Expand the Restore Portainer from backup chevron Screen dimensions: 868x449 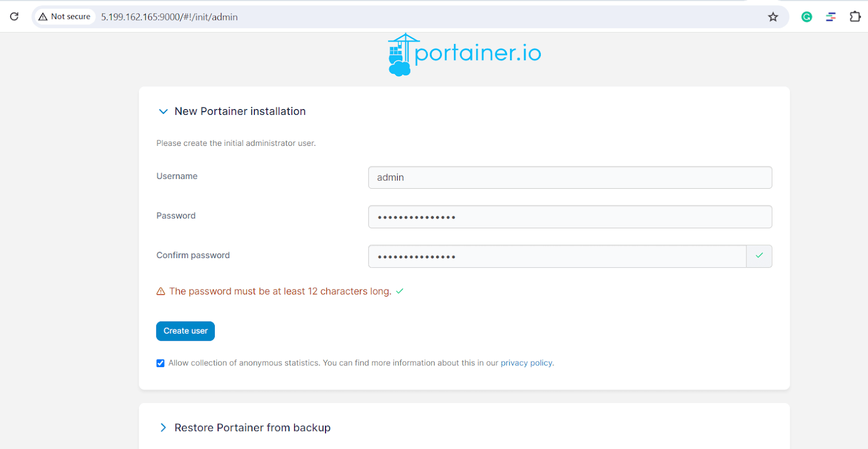(x=163, y=428)
